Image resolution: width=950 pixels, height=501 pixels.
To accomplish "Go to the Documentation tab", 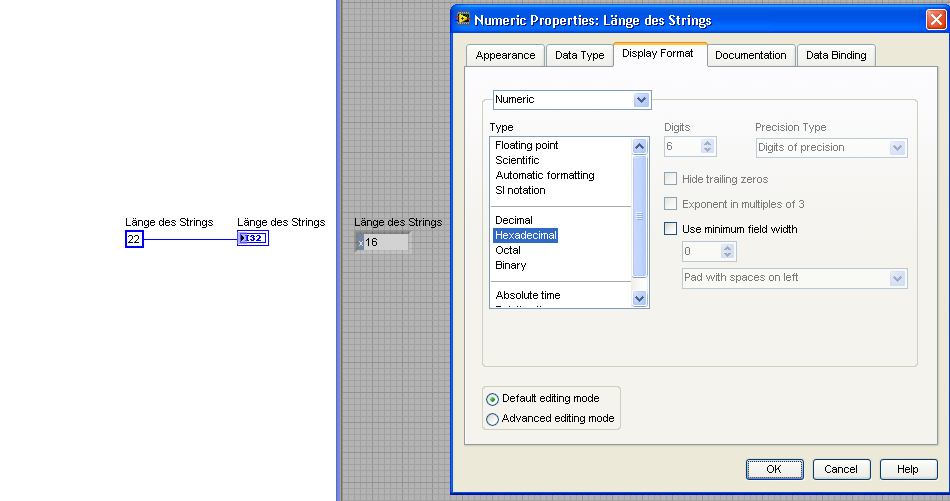I will (x=751, y=55).
